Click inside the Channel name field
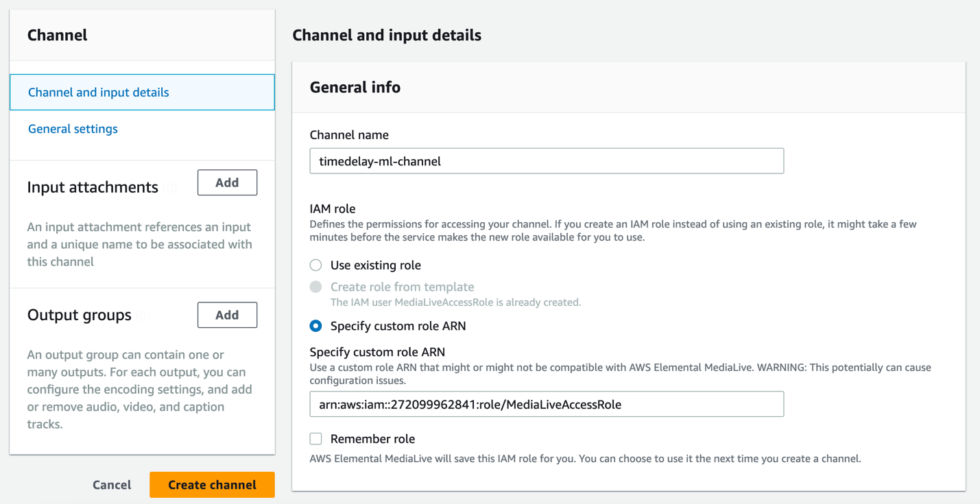The width and height of the screenshot is (980, 504). [547, 160]
